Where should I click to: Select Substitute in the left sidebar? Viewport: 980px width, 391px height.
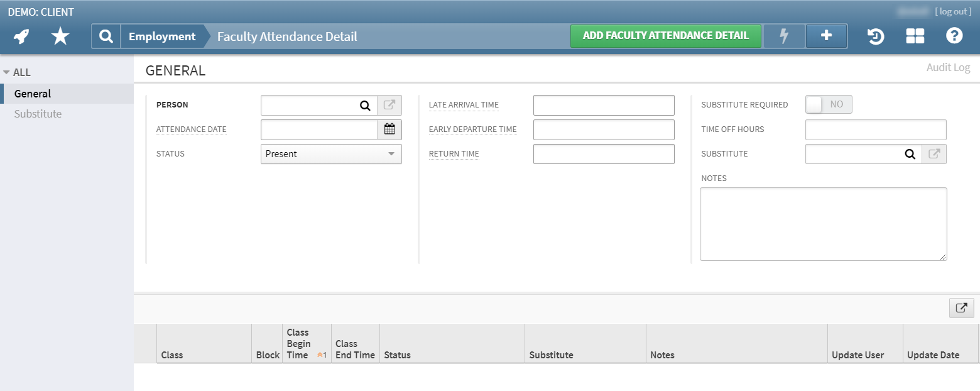pyautogui.click(x=38, y=114)
